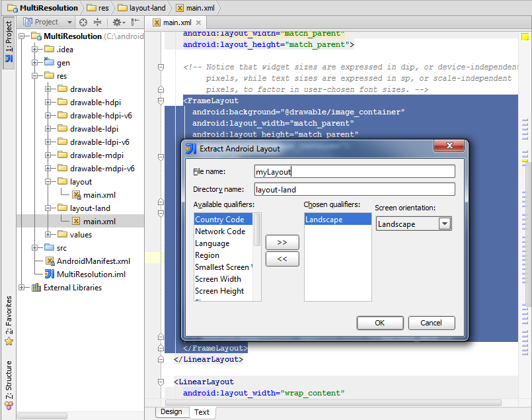Viewport: 532px width, 420px height.
Task: Select Screen Width in Available qualifiers
Action: click(223, 279)
